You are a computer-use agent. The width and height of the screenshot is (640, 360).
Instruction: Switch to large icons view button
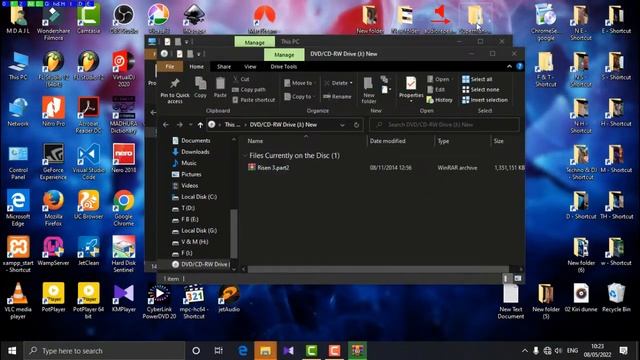pyautogui.click(x=518, y=278)
